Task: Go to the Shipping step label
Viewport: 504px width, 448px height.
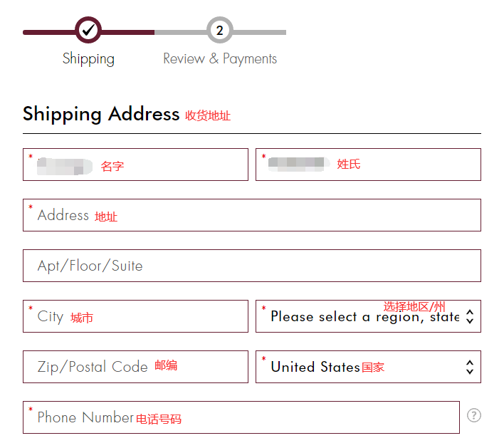Action: 88,58
